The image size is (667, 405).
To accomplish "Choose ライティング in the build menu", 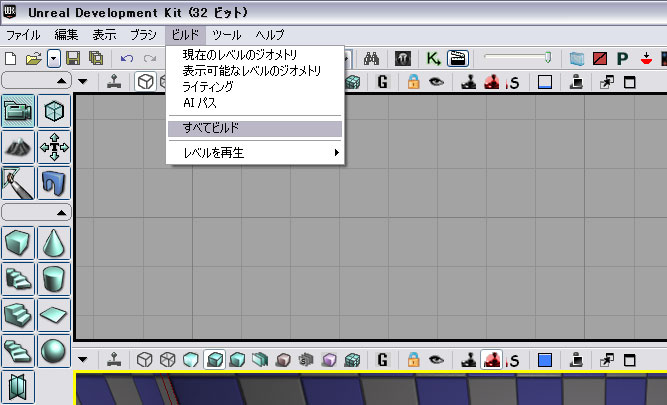I will click(x=255, y=87).
